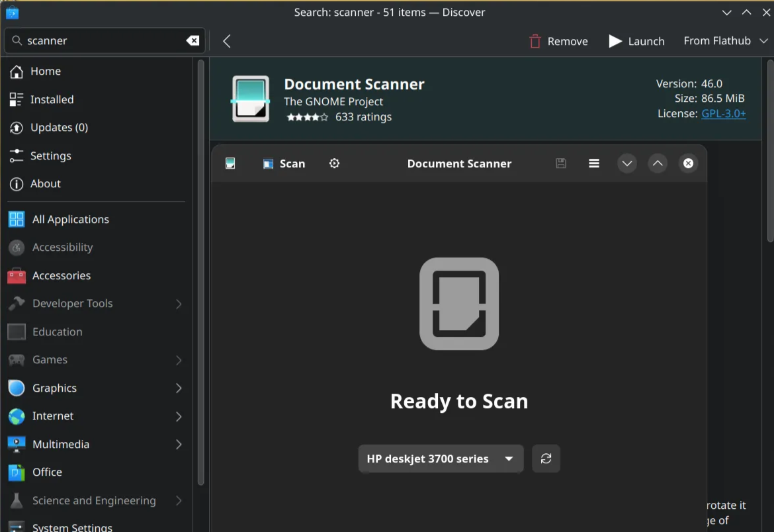Click the save disk icon
Viewport: 774px width, 532px height.
pos(561,163)
